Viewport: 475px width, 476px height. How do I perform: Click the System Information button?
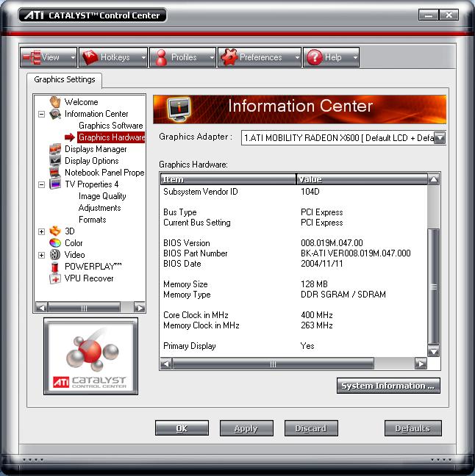(x=388, y=386)
